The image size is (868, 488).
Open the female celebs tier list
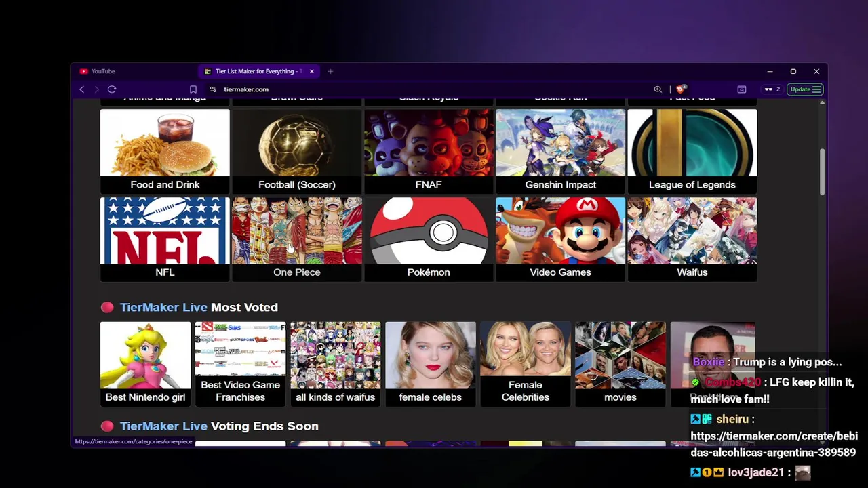430,364
